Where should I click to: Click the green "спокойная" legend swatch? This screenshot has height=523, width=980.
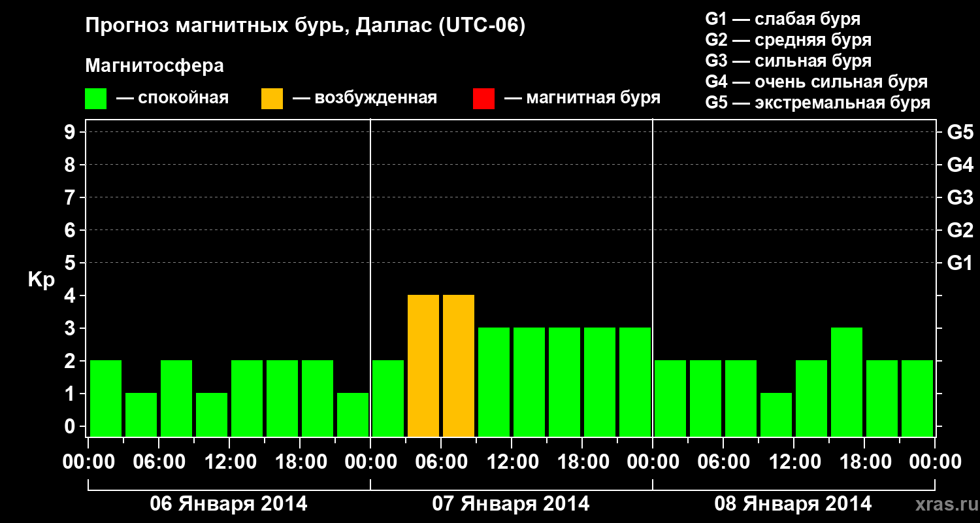click(x=95, y=99)
